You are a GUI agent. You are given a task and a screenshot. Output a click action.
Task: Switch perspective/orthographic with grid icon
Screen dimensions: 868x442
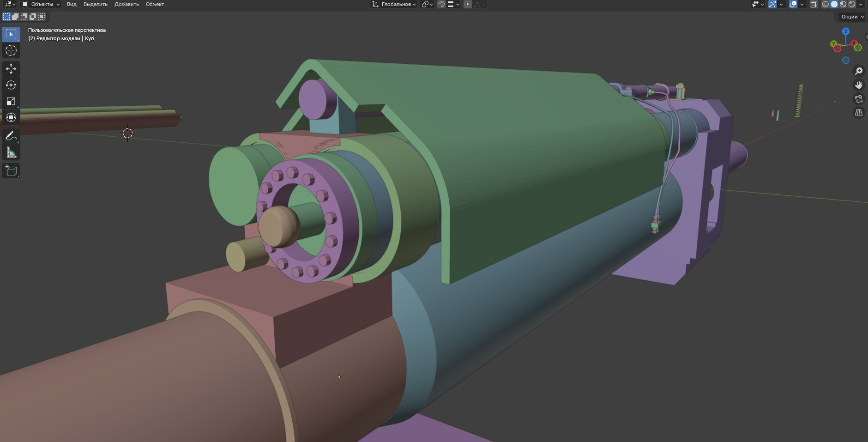pyautogui.click(x=859, y=113)
